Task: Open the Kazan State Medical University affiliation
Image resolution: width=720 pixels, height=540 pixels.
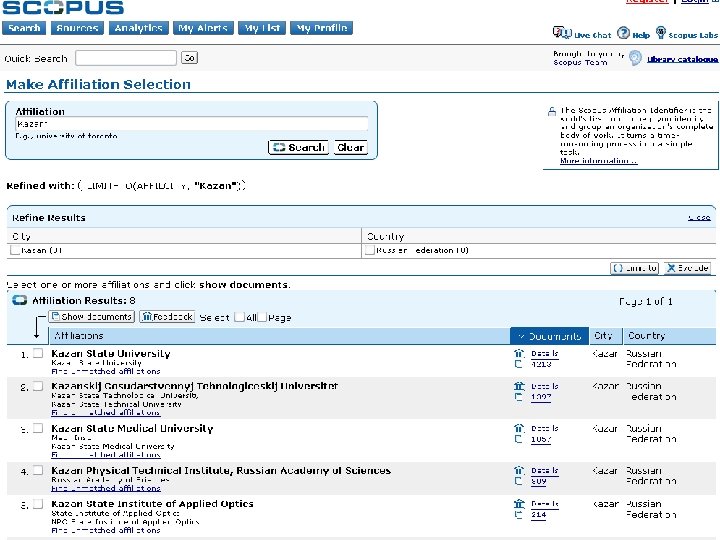Action: click(132, 428)
